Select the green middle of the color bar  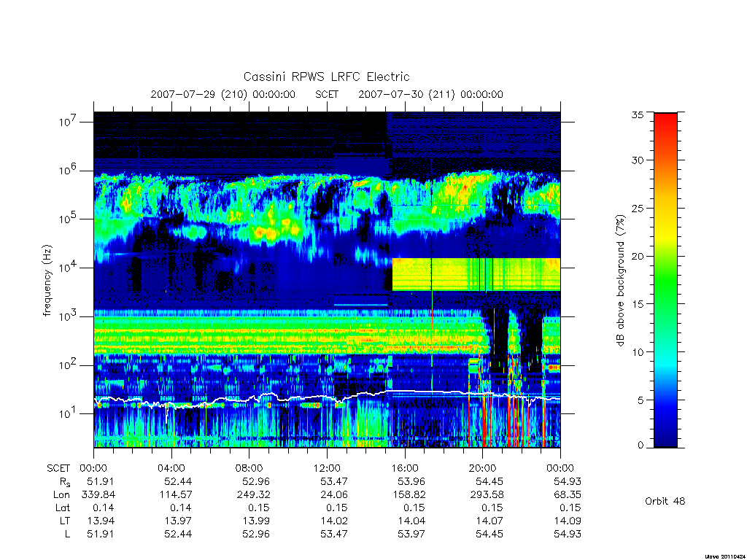pyautogui.click(x=665, y=281)
